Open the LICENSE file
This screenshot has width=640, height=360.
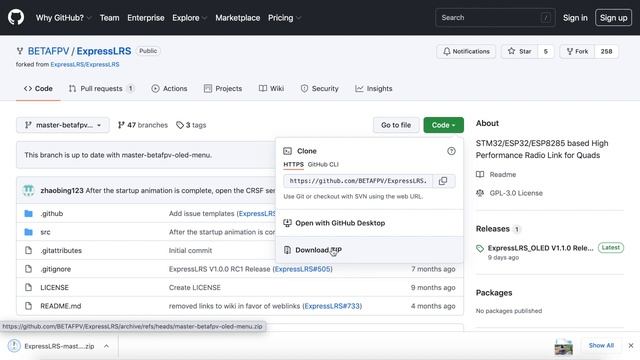54,287
